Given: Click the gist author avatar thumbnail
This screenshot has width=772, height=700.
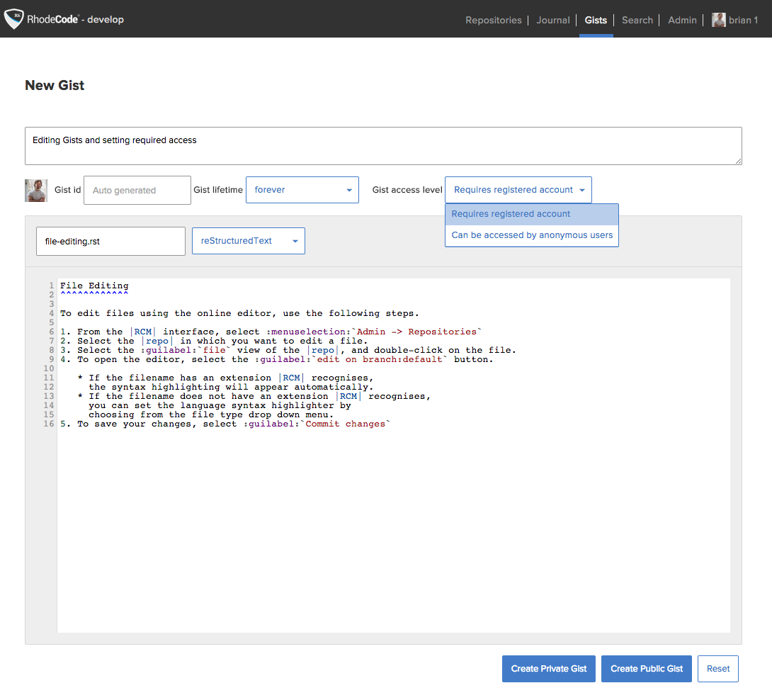Looking at the screenshot, I should pyautogui.click(x=36, y=191).
